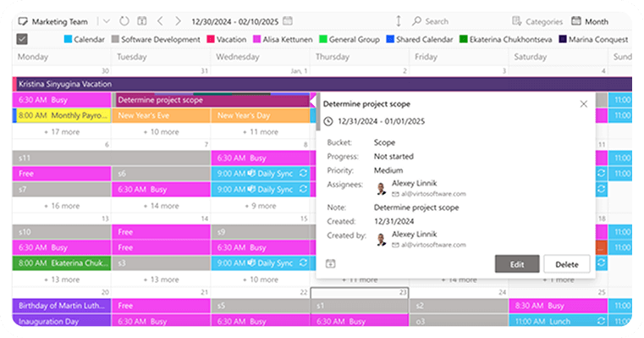This screenshot has height=338, width=644.
Task: Open the s6 event on Tuesday 7
Action: 161,174
